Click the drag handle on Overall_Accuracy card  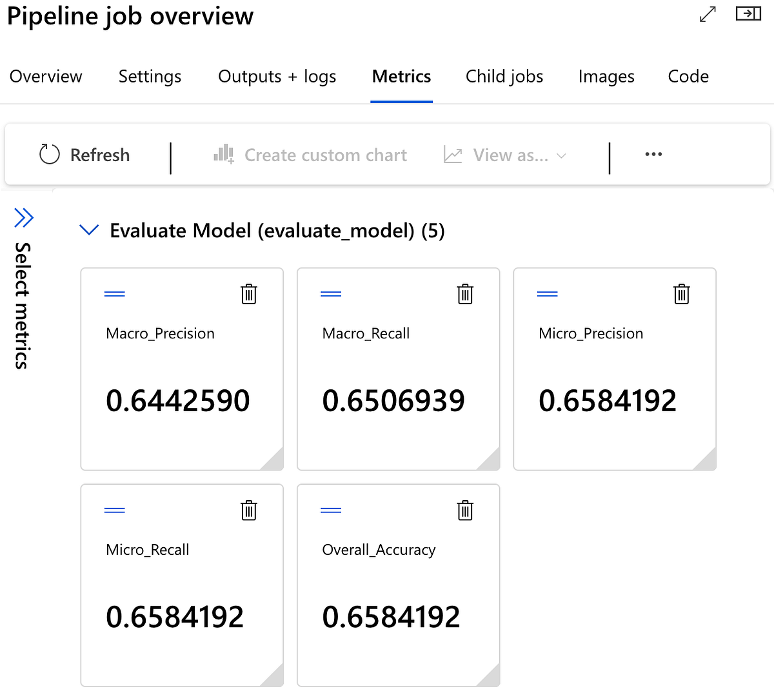click(x=331, y=509)
